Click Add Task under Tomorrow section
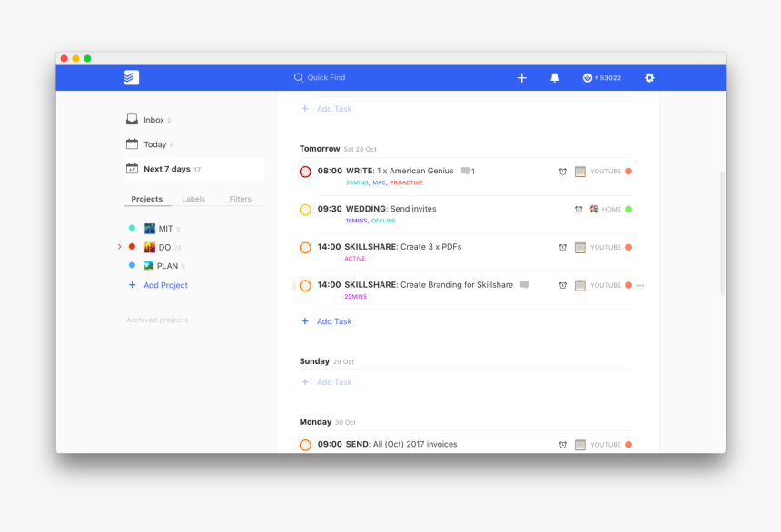 [333, 321]
